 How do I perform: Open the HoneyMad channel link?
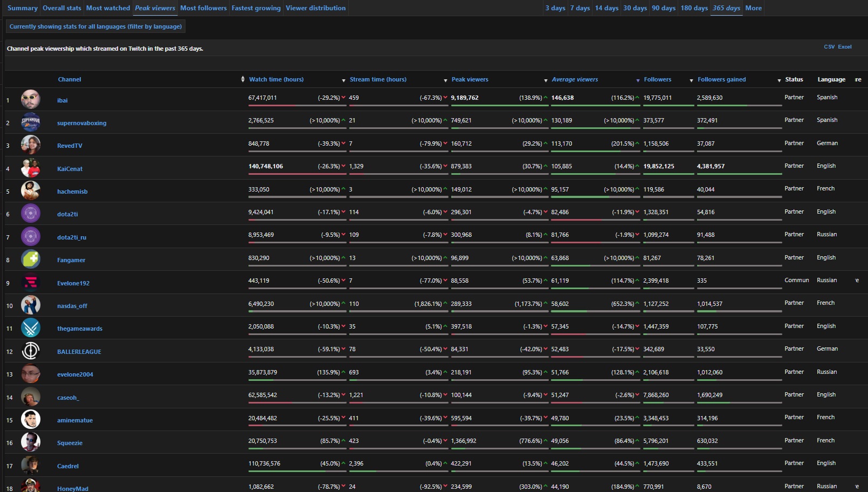tap(73, 489)
